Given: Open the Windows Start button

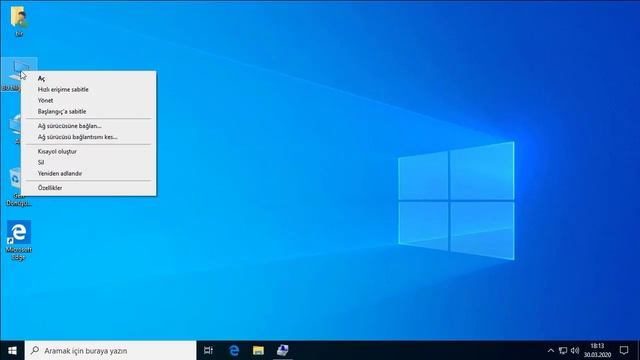Looking at the screenshot, I should point(12,351).
